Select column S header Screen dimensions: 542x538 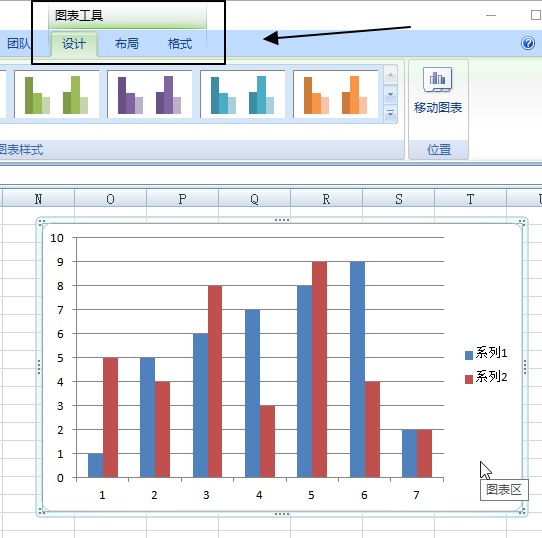pyautogui.click(x=399, y=199)
